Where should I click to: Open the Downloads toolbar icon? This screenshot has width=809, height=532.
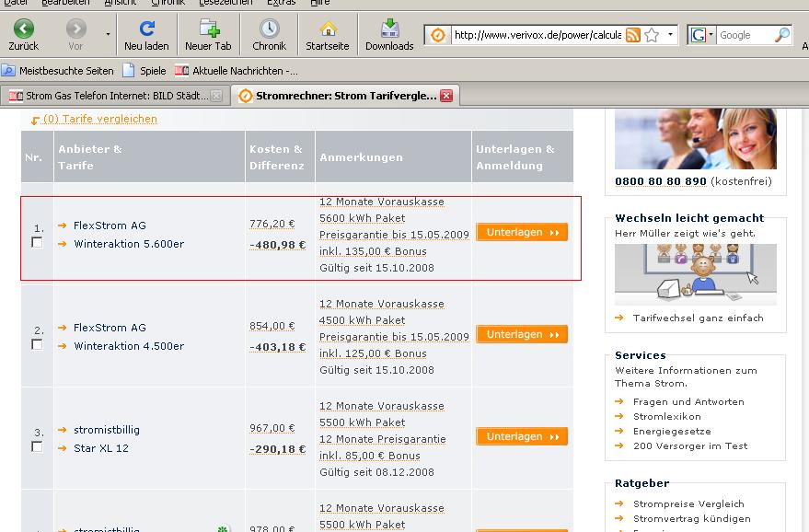coord(389,29)
